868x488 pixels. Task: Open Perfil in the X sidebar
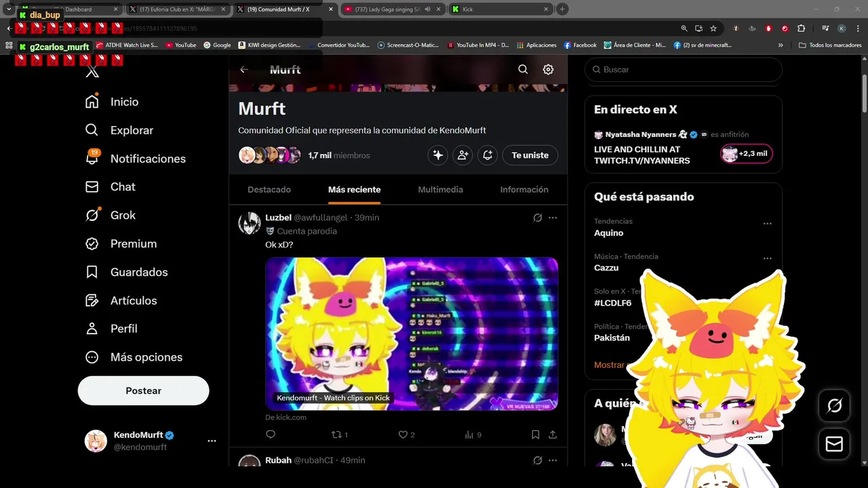pos(111,329)
